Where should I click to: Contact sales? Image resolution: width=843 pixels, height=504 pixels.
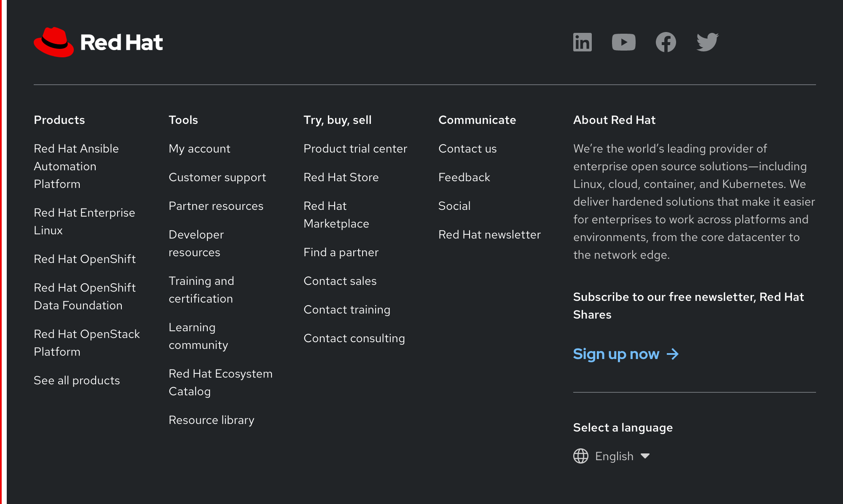click(340, 281)
